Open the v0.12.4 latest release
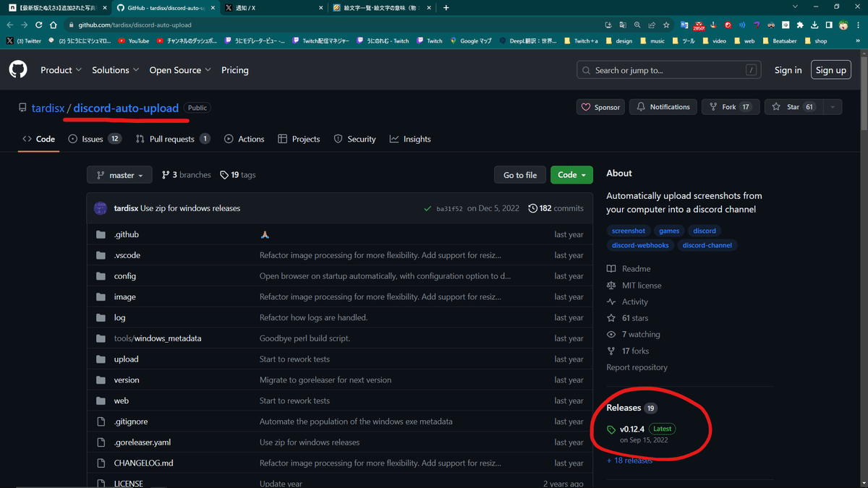 click(632, 429)
